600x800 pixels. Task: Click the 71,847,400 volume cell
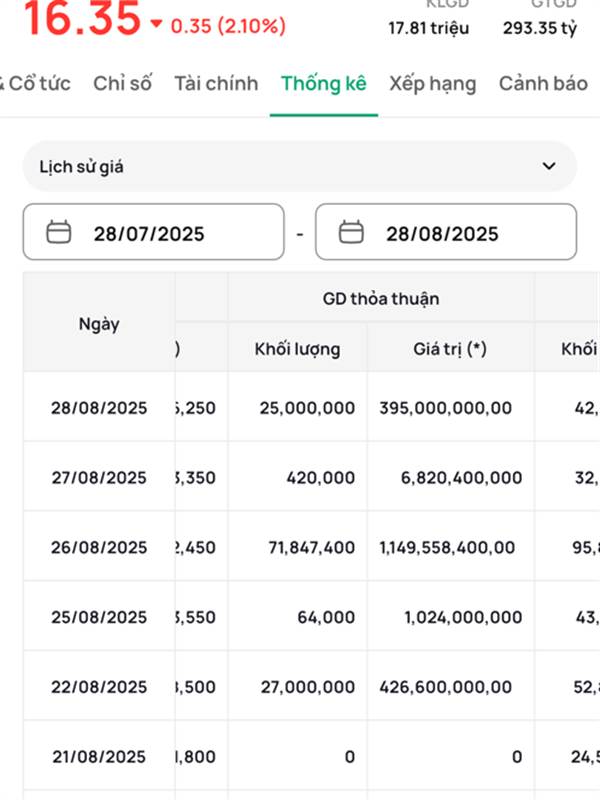click(298, 547)
